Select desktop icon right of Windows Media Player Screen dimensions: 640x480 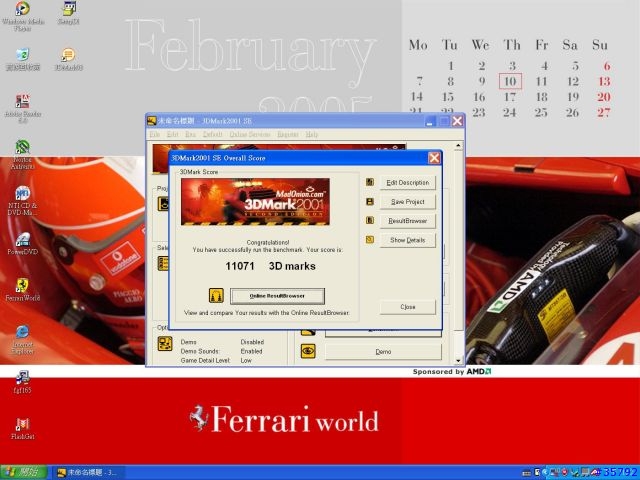(x=68, y=13)
